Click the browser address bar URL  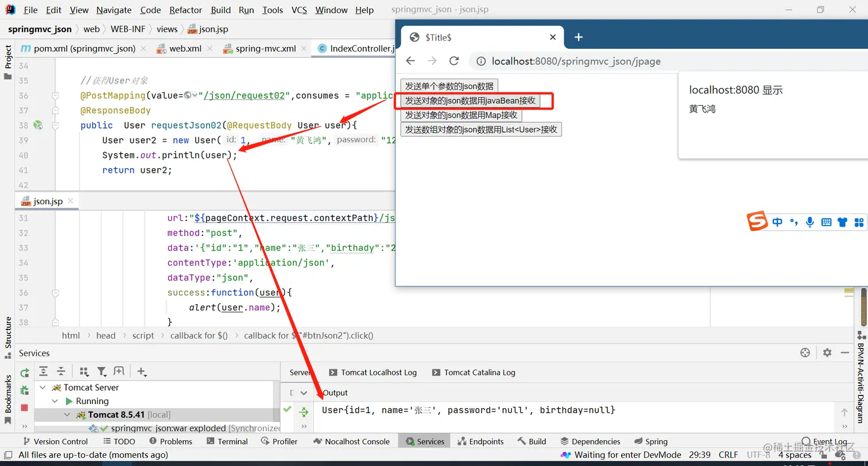point(576,61)
